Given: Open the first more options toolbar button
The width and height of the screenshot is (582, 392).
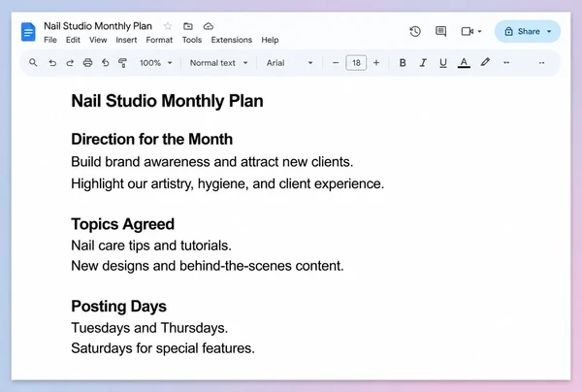Looking at the screenshot, I should click(x=506, y=63).
